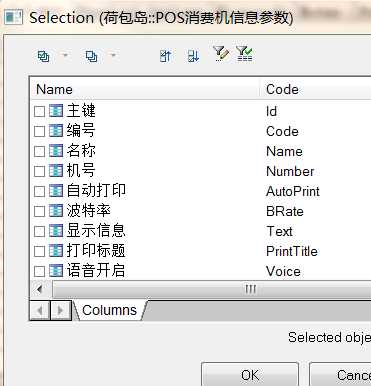Check the 语音开启 row checkbox
Image resolution: width=371 pixels, height=386 pixels.
(39, 271)
